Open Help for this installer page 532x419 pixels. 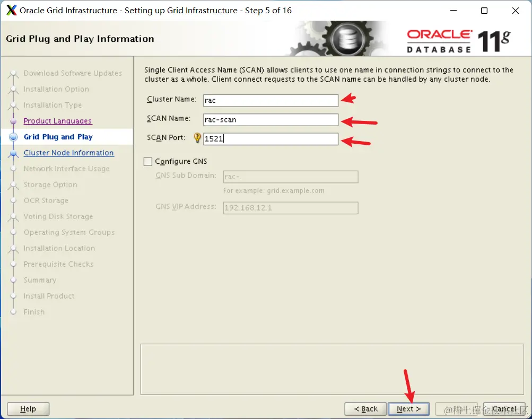pos(28,409)
